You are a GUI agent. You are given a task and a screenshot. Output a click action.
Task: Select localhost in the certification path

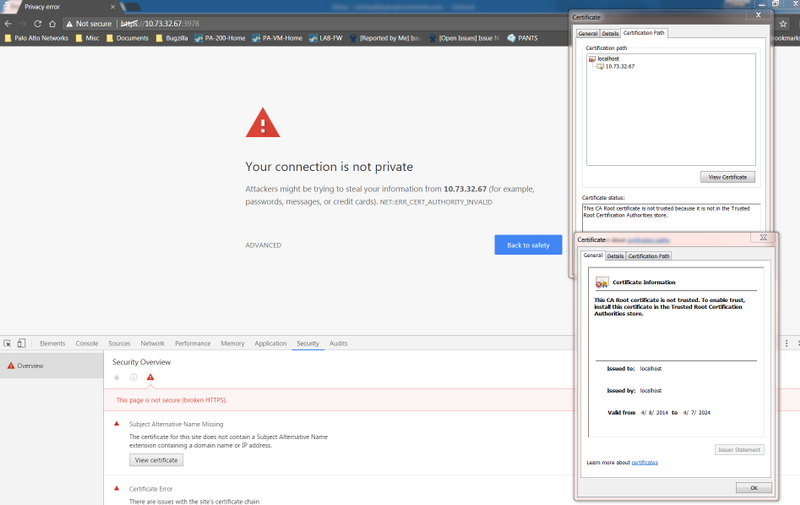pyautogui.click(x=608, y=59)
